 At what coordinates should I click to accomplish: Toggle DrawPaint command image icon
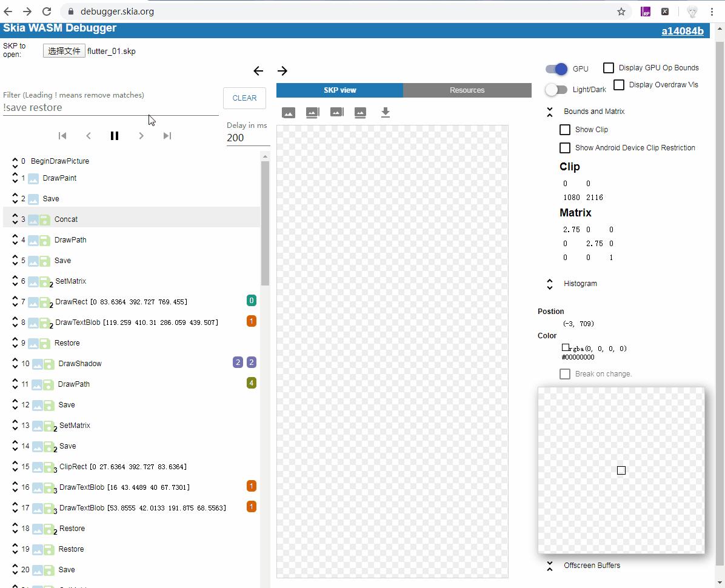(x=33, y=178)
